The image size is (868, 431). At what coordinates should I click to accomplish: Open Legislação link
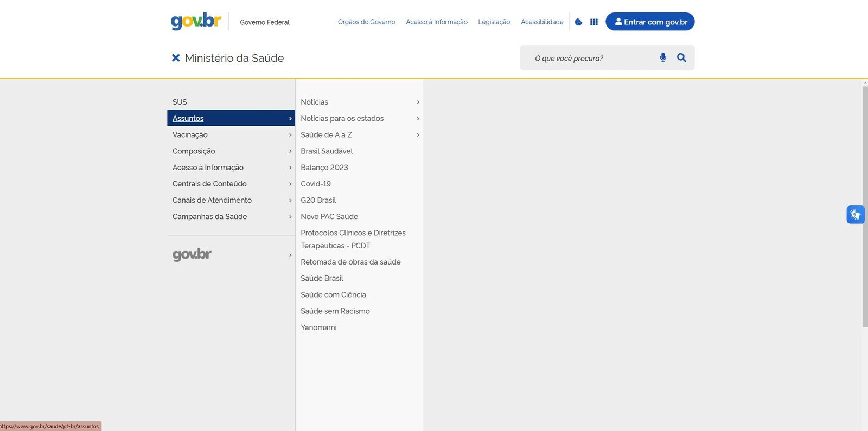pos(494,22)
